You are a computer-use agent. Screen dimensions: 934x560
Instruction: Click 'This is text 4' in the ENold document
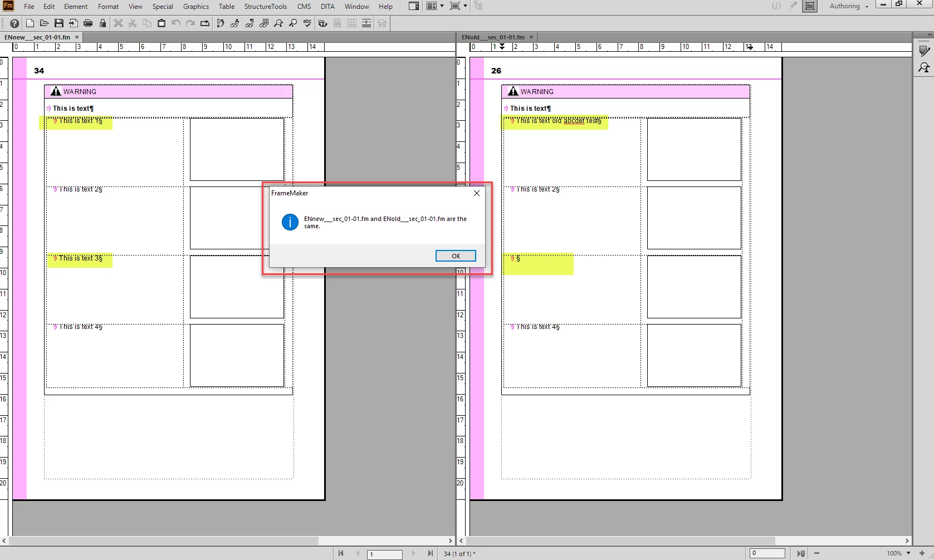tap(538, 327)
